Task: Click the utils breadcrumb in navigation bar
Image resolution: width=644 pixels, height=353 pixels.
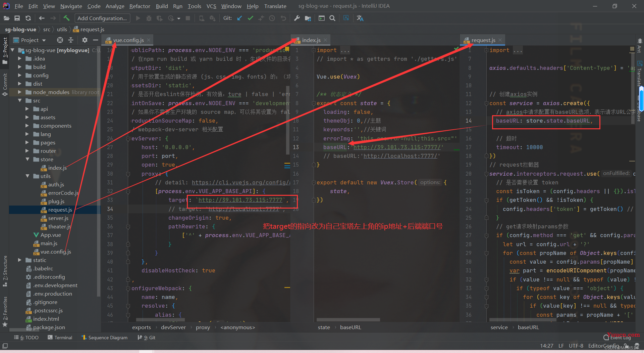Action: pyautogui.click(x=62, y=30)
